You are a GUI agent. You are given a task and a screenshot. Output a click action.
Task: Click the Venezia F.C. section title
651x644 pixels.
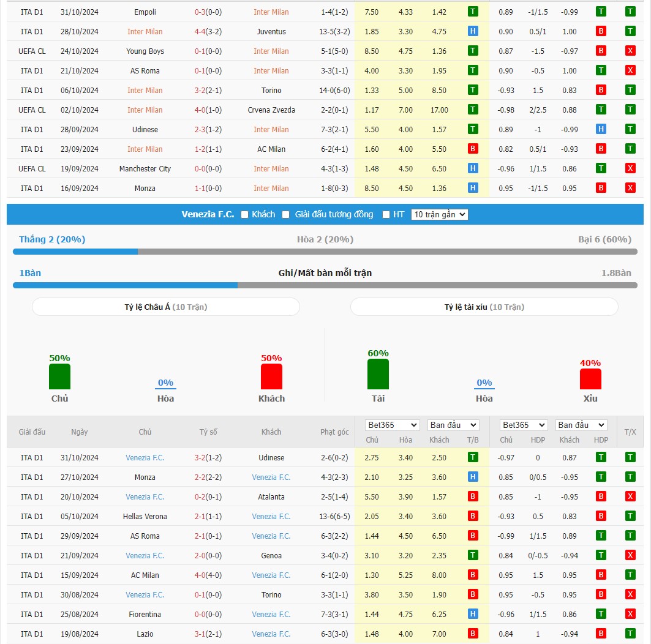tap(208, 214)
